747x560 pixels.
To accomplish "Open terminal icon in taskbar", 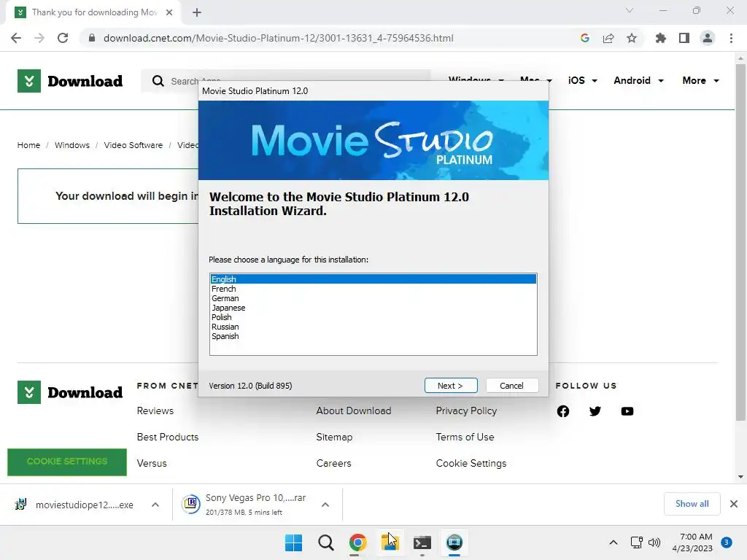I will coord(422,542).
